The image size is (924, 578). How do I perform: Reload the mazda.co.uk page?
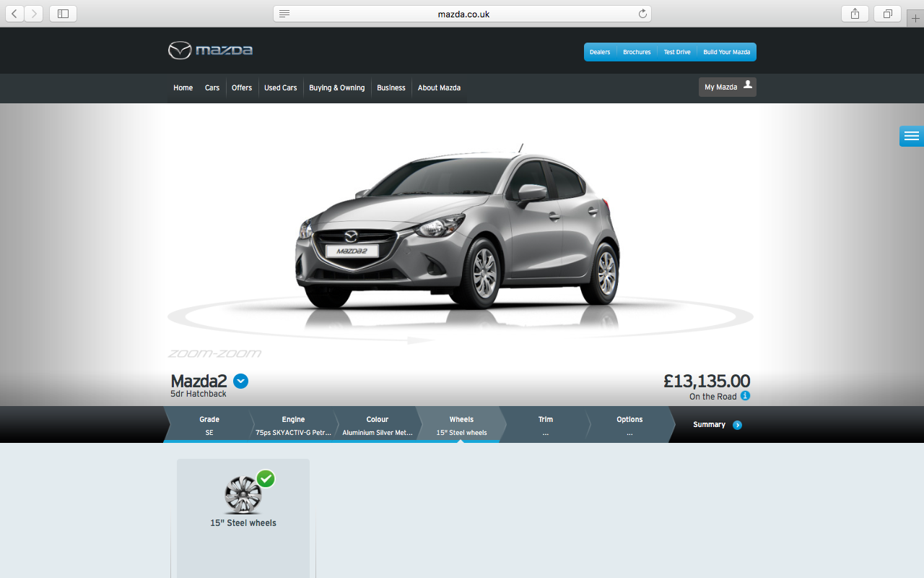pyautogui.click(x=642, y=14)
